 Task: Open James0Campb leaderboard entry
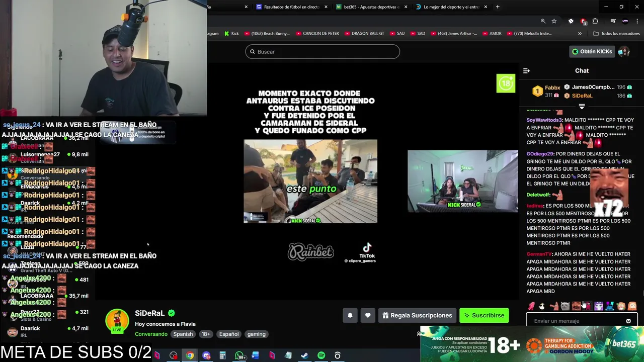tap(593, 87)
